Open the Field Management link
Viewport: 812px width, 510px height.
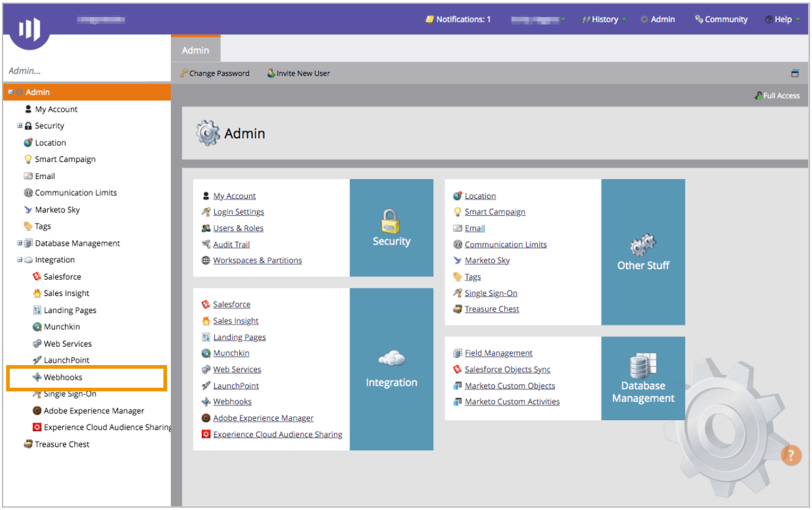pos(499,353)
